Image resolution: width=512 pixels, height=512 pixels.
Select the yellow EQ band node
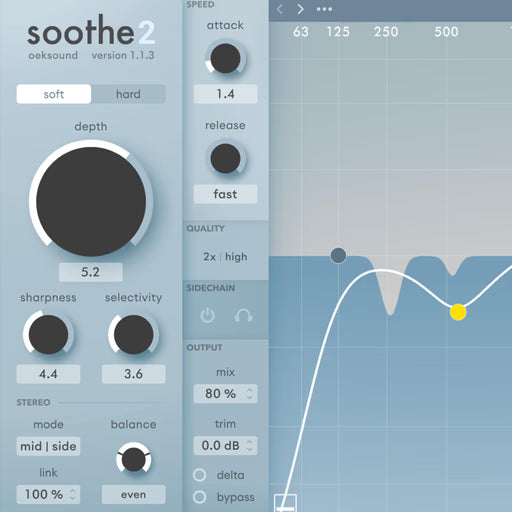click(458, 312)
